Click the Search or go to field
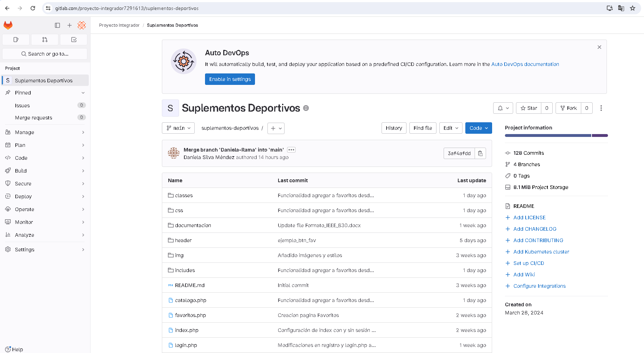This screenshot has width=644, height=353. click(45, 54)
